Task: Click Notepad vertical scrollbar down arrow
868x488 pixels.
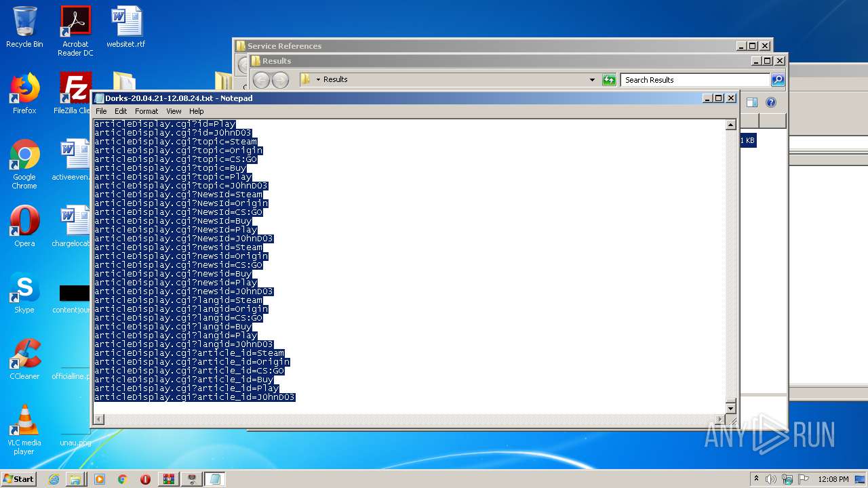Action: coord(730,408)
